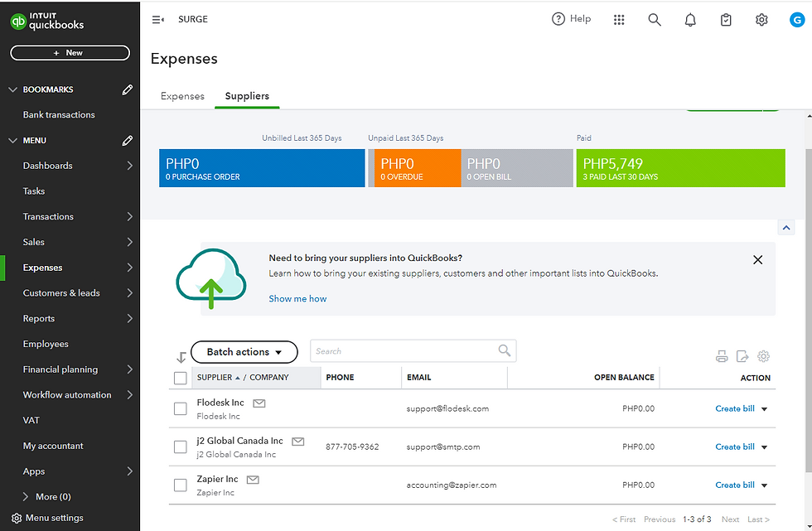Select the j2 Global Canada Inc checkbox

coord(181,447)
